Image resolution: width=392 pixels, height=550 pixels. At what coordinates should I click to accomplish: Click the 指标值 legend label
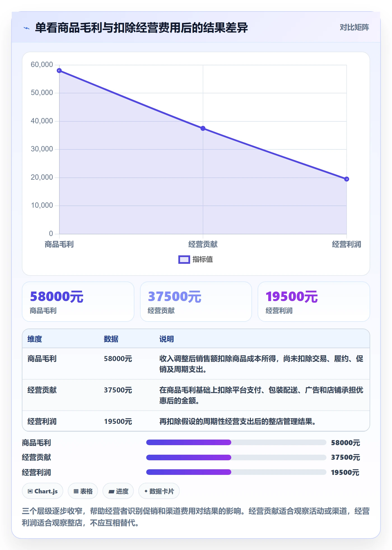(x=203, y=260)
